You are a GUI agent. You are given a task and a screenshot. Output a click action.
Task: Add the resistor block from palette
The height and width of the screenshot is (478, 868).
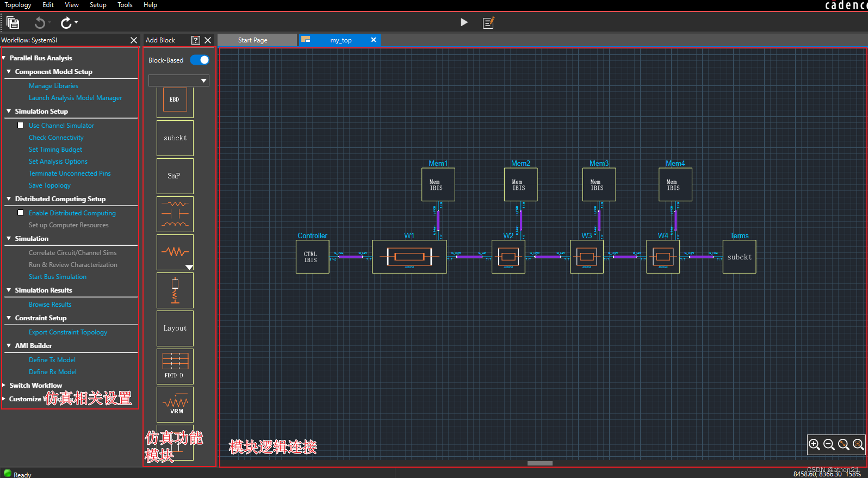[x=175, y=252]
